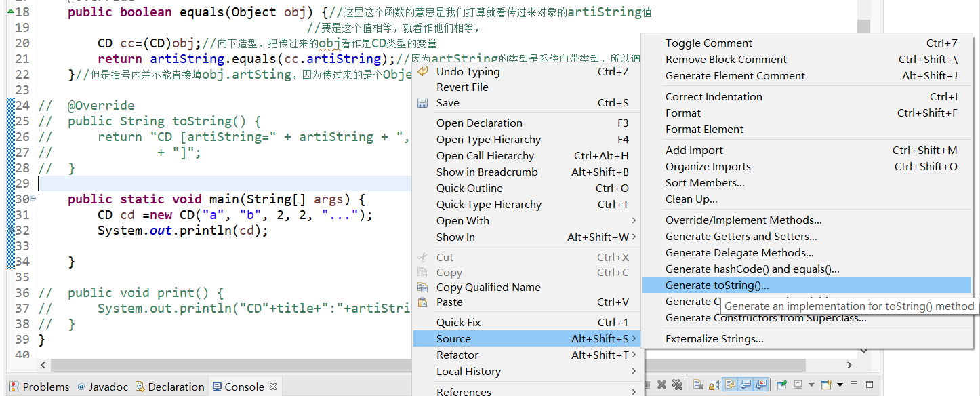Select Externalize Strings
The height and width of the screenshot is (396, 980).
(807, 339)
